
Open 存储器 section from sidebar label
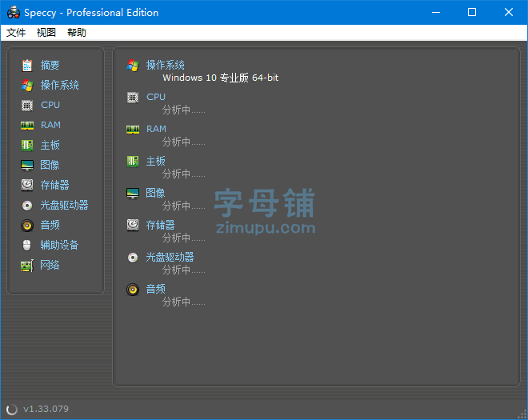click(x=54, y=185)
